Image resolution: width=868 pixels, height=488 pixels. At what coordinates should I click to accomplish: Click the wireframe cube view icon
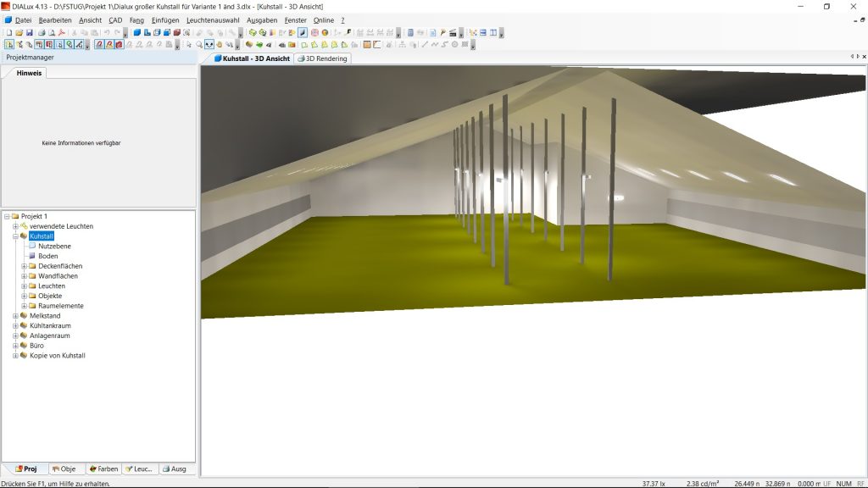click(157, 33)
